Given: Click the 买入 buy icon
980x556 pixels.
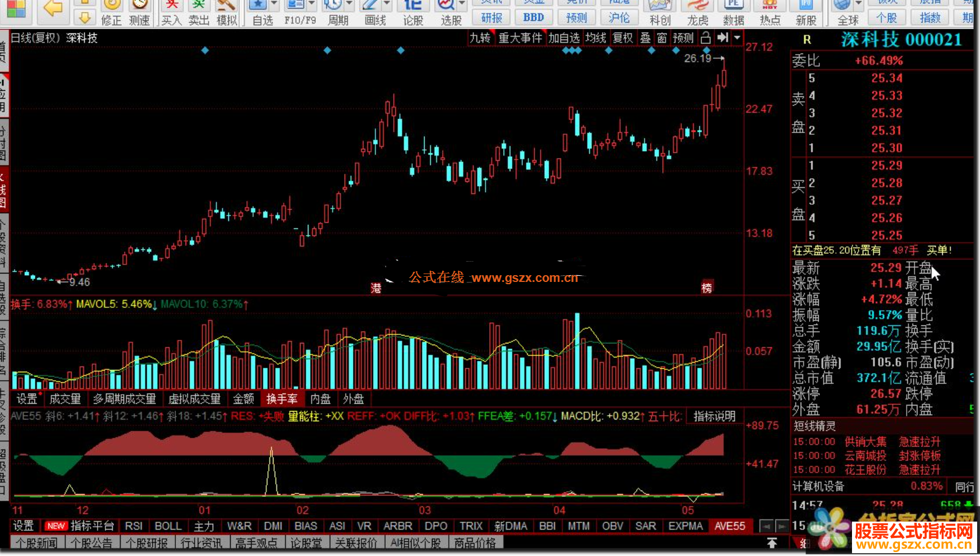Looking at the screenshot, I should tap(171, 13).
